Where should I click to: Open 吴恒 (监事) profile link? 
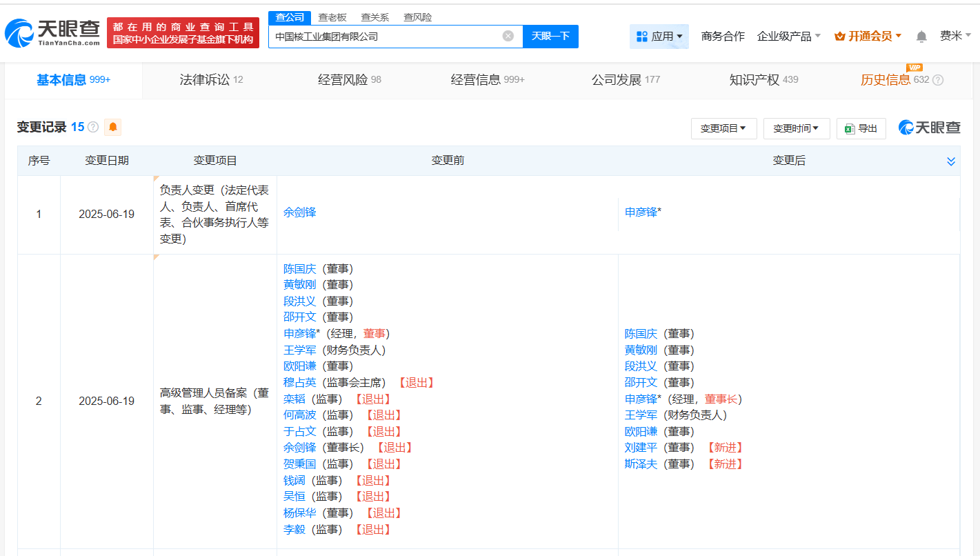pyautogui.click(x=294, y=497)
